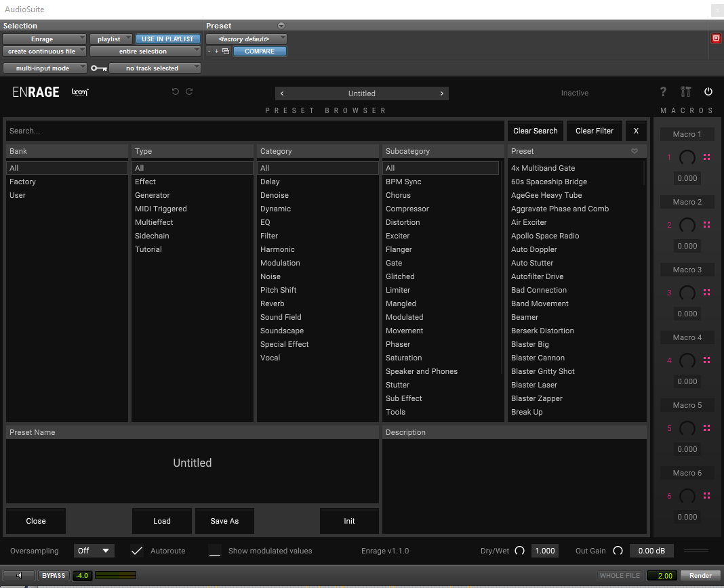The height and width of the screenshot is (588, 724).
Task: Enable Show modulated values
Action: click(214, 551)
